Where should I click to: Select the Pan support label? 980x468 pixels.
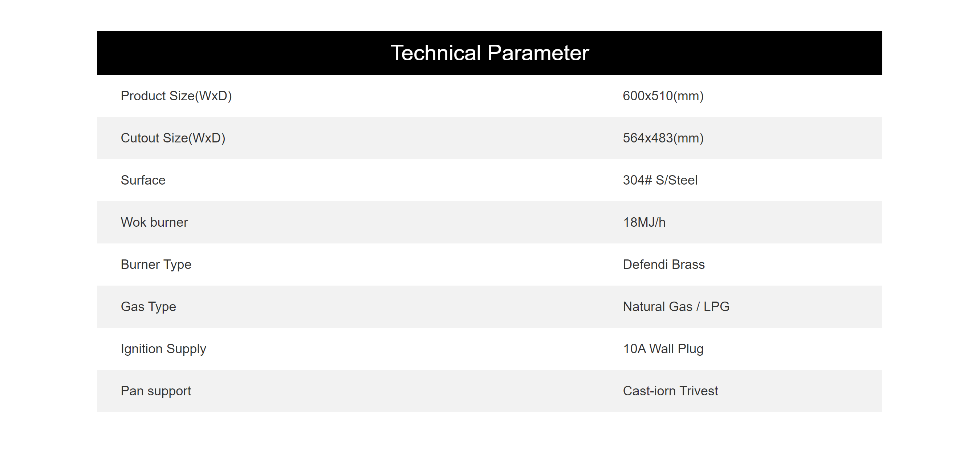[x=156, y=391]
